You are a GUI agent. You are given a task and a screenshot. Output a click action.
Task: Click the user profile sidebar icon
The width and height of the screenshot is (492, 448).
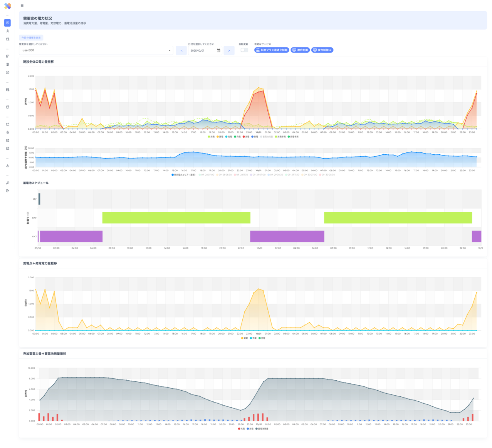pyautogui.click(x=7, y=31)
